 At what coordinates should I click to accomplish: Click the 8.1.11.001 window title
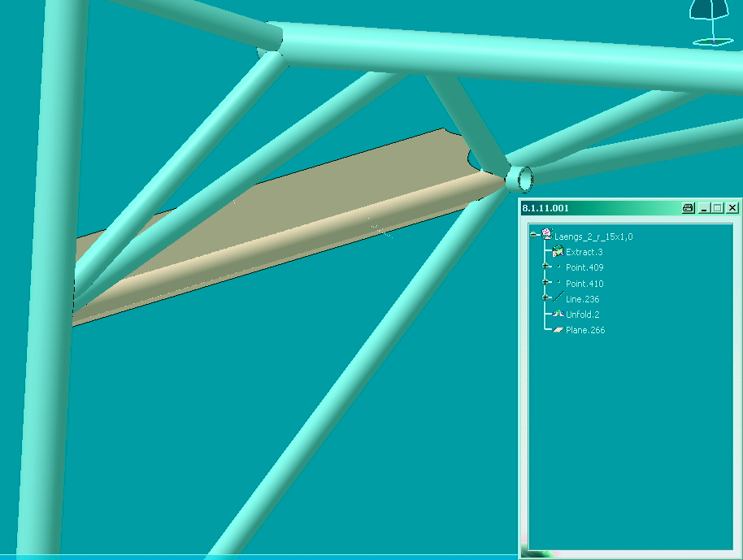(x=545, y=208)
